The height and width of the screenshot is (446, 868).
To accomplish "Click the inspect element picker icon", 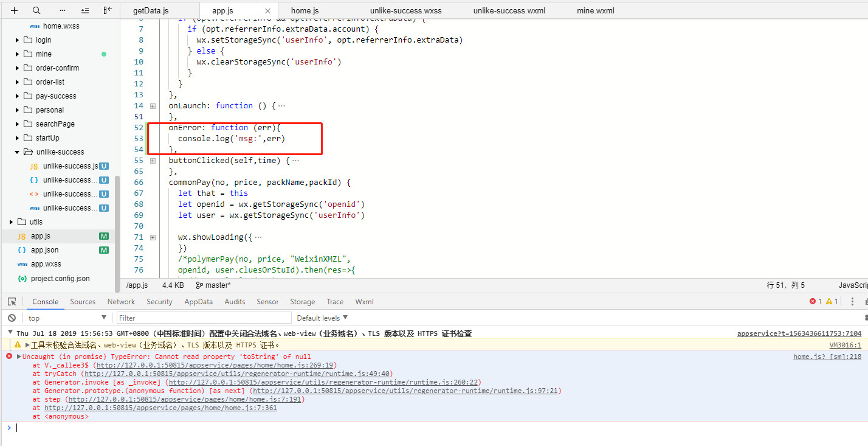I will 12,301.
